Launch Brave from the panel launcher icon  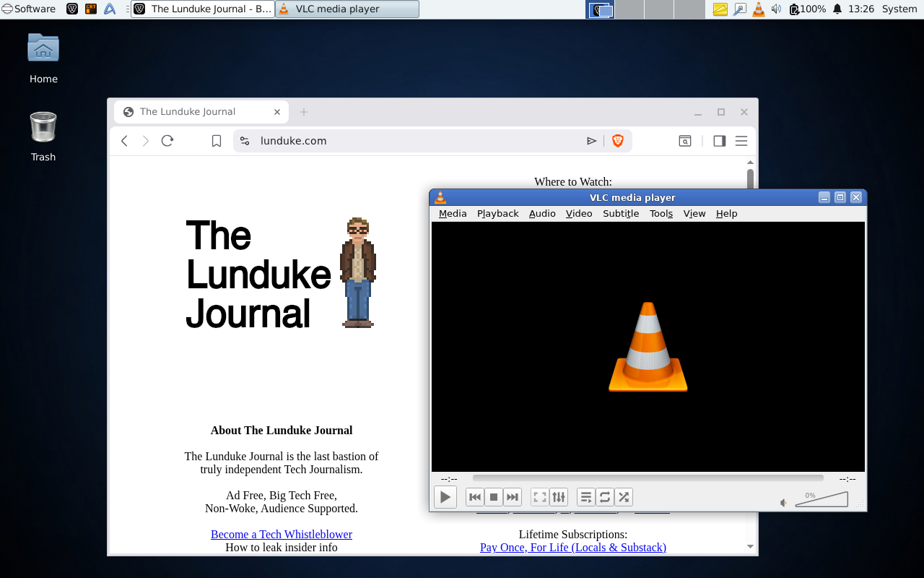click(72, 9)
